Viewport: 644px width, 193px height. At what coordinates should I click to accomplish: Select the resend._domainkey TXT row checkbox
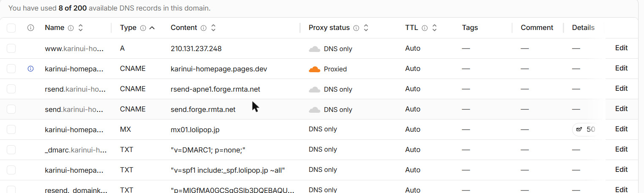coord(11,189)
